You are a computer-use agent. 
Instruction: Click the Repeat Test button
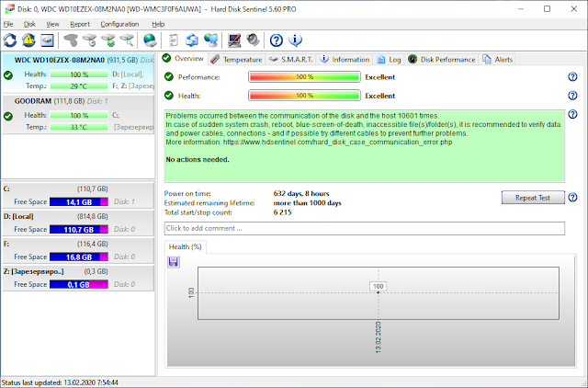pyautogui.click(x=533, y=198)
